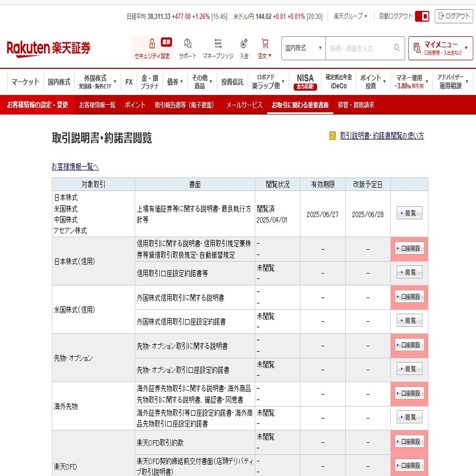Click 口座開設 for 海外証券先物取引に関する説明書

pyautogui.click(x=409, y=393)
